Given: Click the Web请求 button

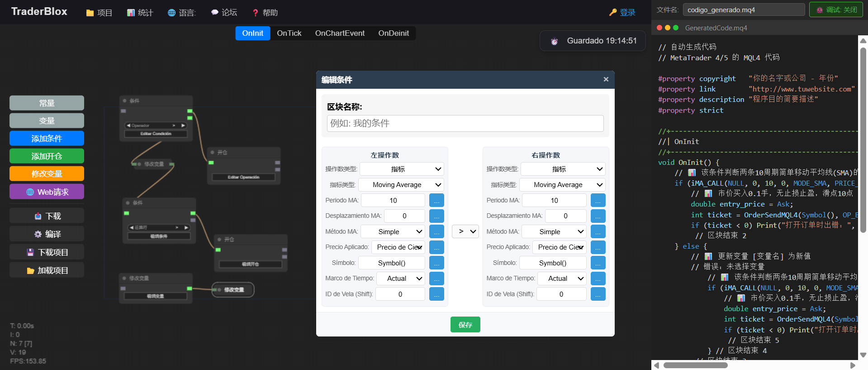Looking at the screenshot, I should [x=47, y=192].
